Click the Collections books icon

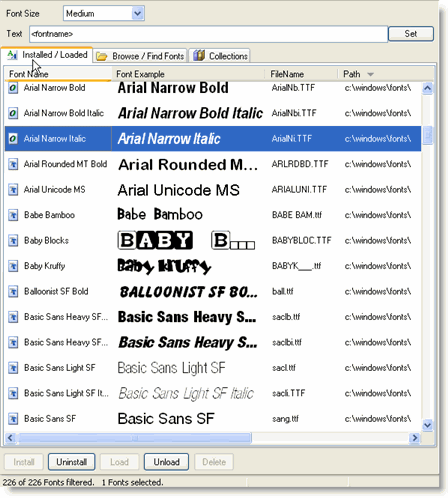(x=199, y=56)
